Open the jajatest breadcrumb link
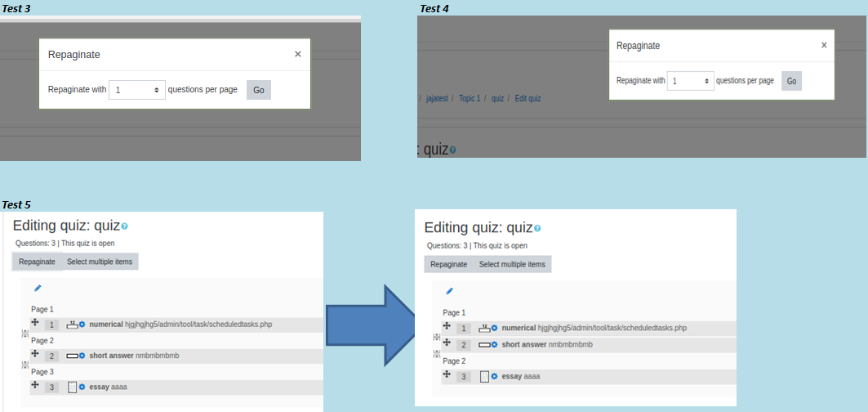Screen dimensions: 868x412 pyautogui.click(x=437, y=98)
